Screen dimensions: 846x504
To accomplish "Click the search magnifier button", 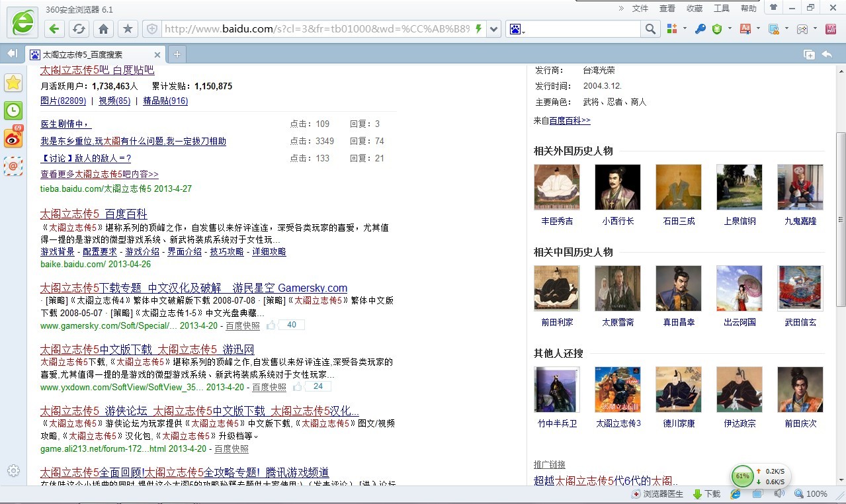I will pyautogui.click(x=650, y=29).
